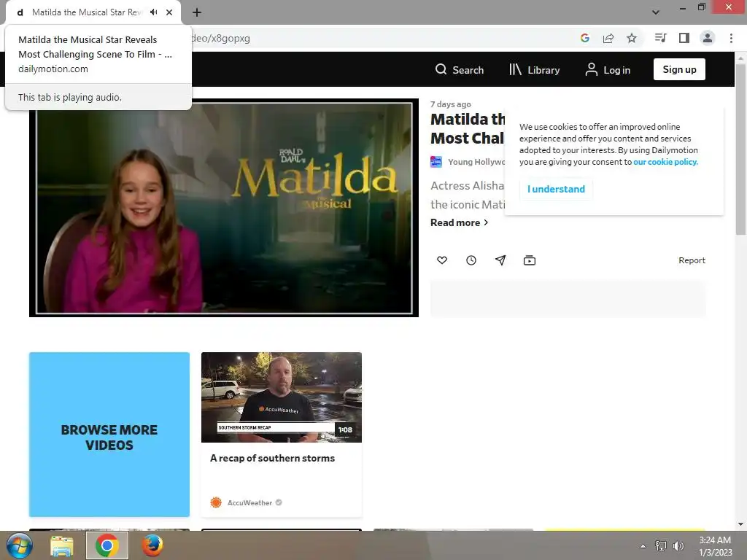747x560 pixels.
Task: Add video to playlist icon
Action: 530,260
